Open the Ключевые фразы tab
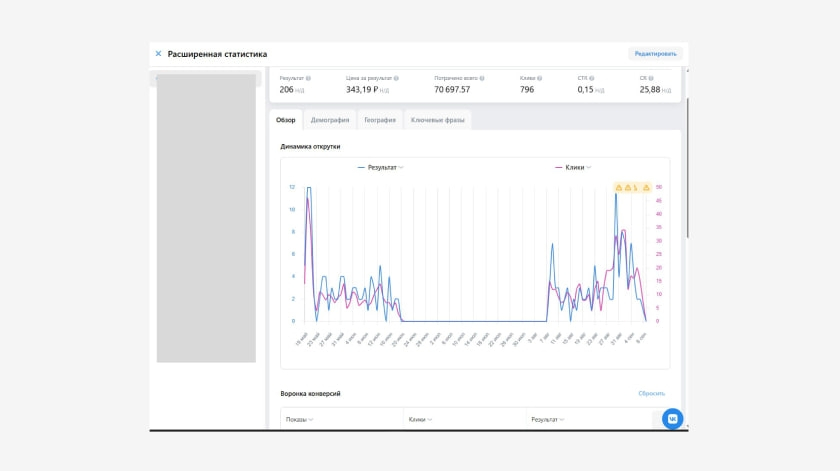The image size is (840, 471). pos(438,120)
